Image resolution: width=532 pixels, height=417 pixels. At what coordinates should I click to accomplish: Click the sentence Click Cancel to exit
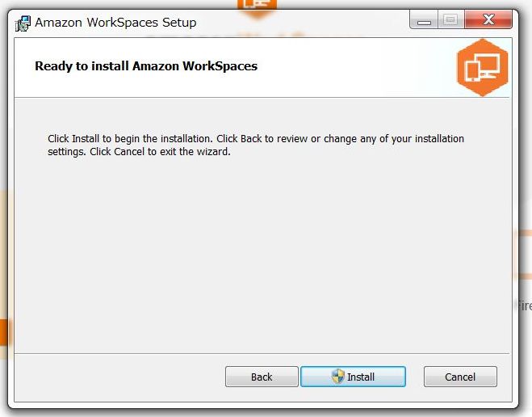[160, 151]
